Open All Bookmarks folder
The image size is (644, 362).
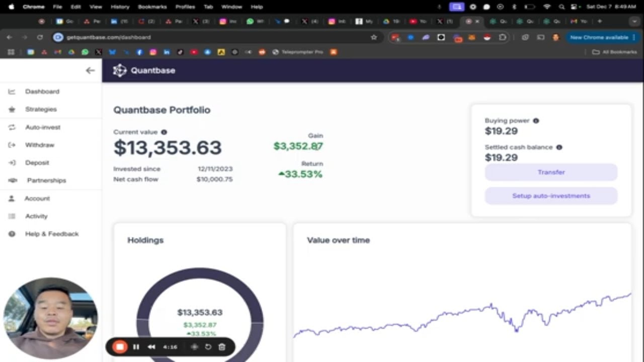point(614,52)
